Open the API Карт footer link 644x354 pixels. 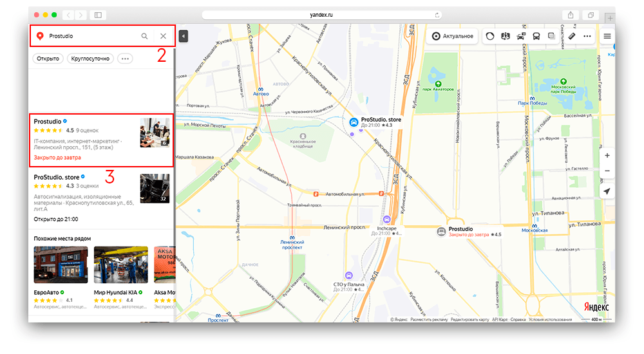[x=500, y=319]
